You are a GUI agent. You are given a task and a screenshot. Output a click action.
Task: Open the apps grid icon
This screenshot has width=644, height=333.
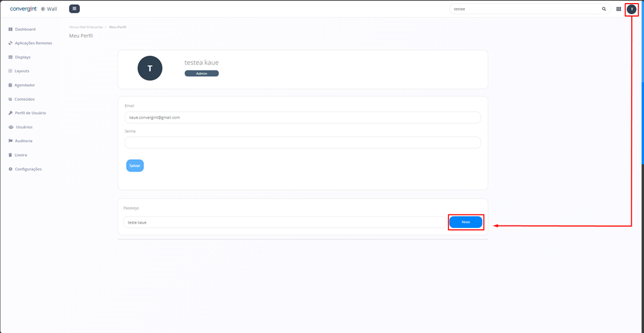pos(618,9)
